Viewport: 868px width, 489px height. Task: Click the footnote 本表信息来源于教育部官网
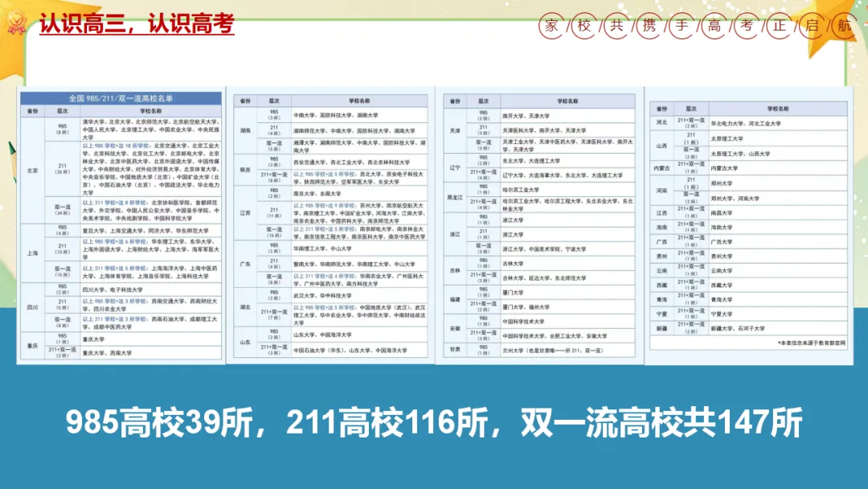(812, 343)
